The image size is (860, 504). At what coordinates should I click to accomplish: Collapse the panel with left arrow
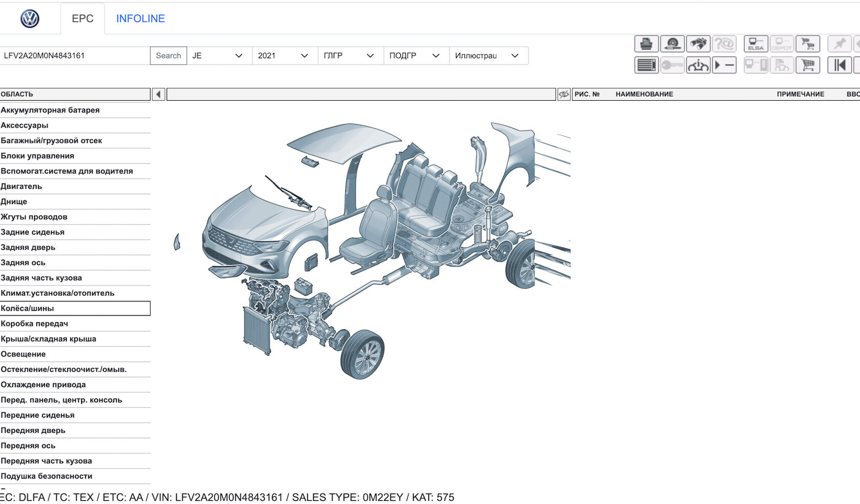point(159,94)
